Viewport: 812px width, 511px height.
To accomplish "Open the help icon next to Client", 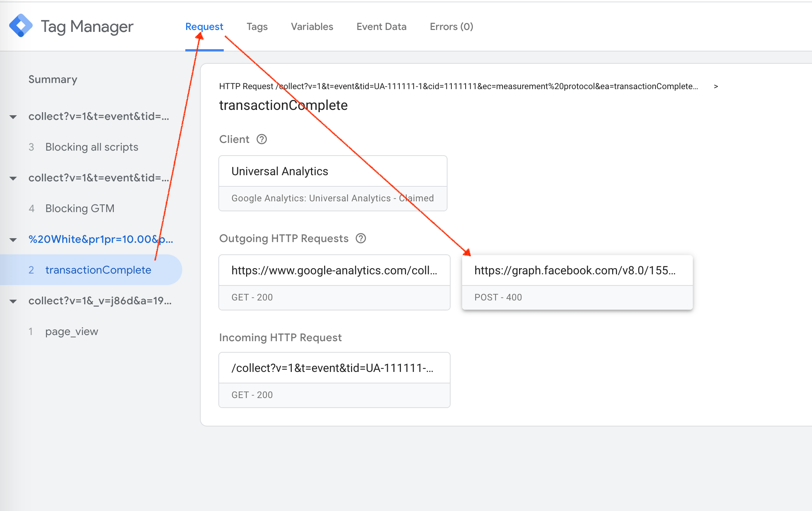I will click(262, 139).
